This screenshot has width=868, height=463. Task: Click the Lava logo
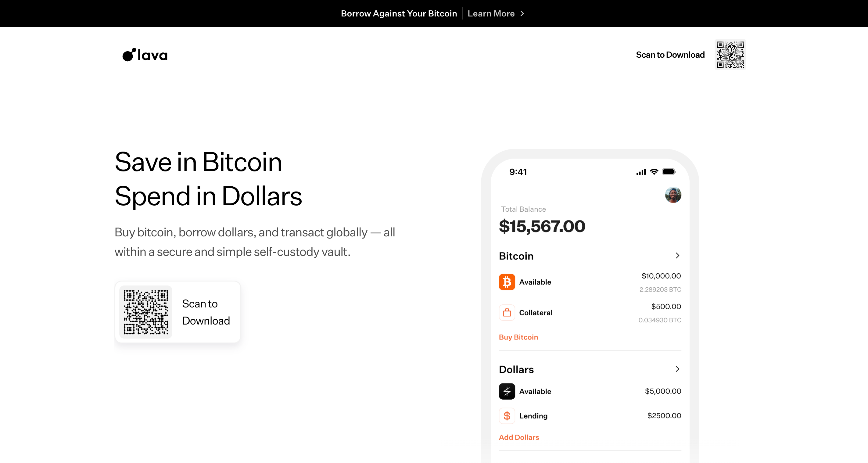pos(145,55)
